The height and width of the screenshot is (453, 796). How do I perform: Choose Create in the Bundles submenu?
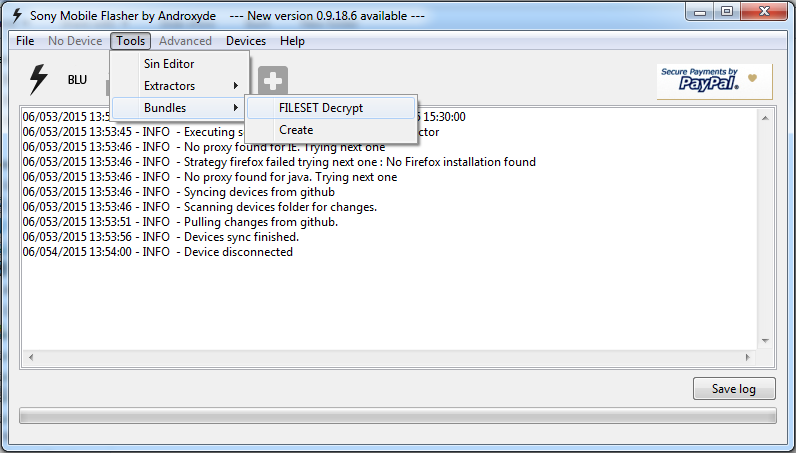point(331,130)
